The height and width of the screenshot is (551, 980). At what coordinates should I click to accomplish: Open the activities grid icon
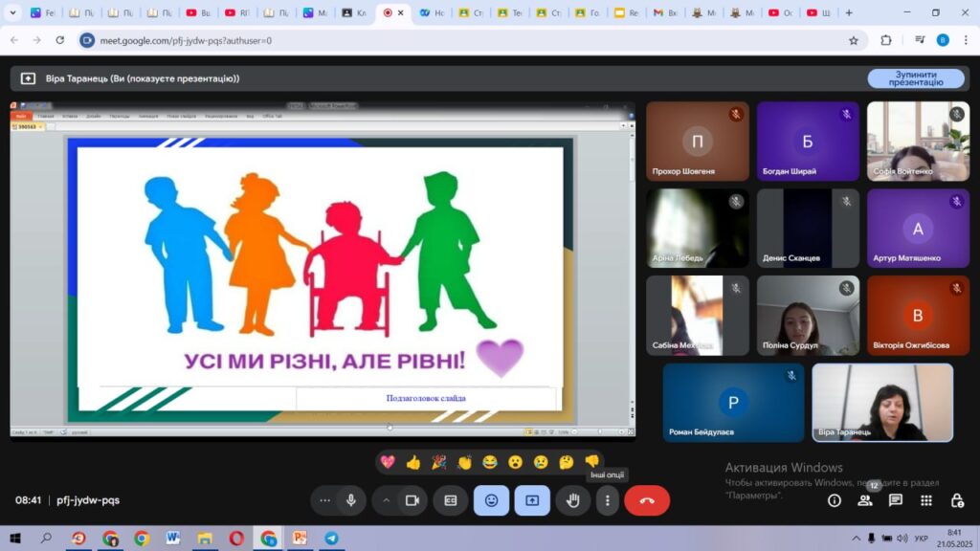coord(926,500)
